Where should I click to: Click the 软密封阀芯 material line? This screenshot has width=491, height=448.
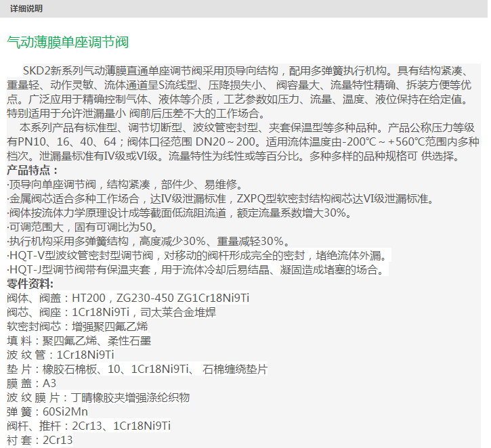(81, 326)
